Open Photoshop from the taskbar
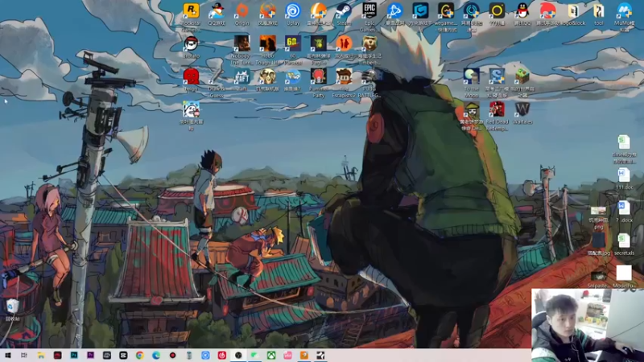644x362 pixels. coord(74,356)
